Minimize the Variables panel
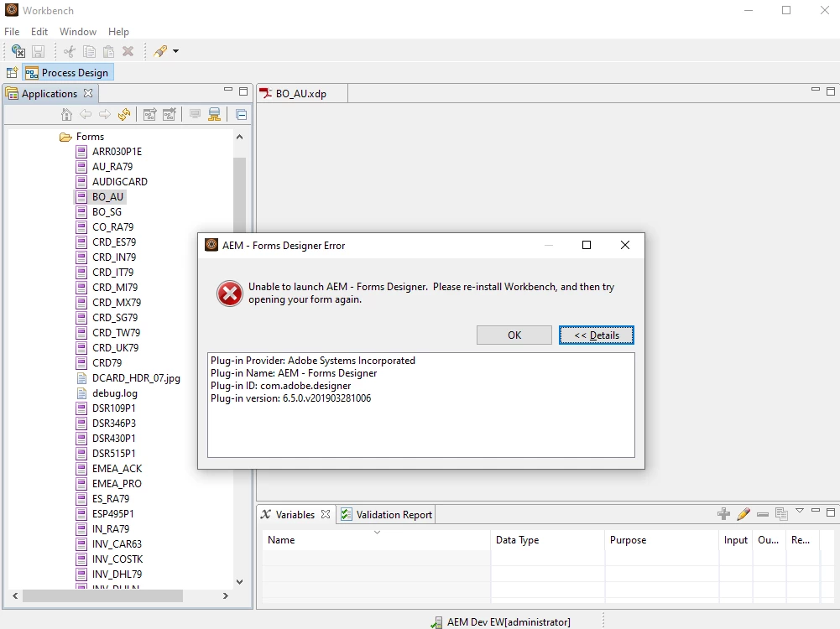This screenshot has width=840, height=629. pos(816,511)
